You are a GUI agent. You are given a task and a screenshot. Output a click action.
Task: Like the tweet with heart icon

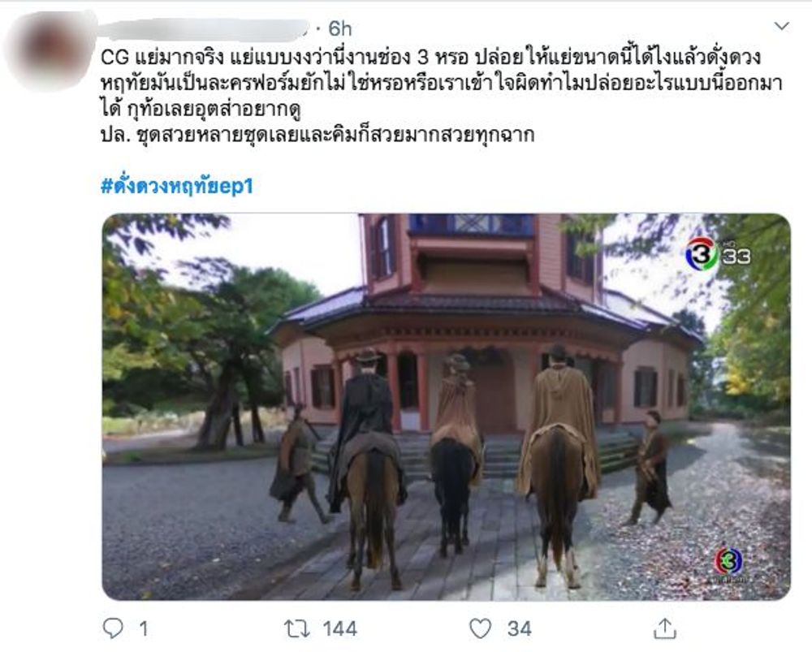click(x=480, y=628)
